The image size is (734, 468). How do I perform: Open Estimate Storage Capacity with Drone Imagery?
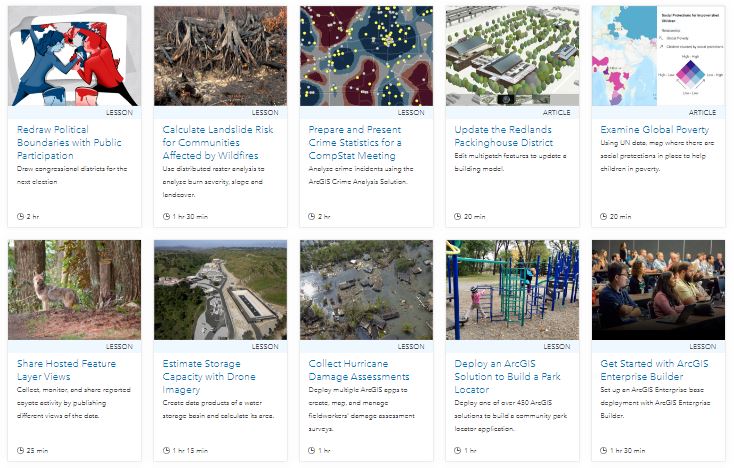pos(209,377)
